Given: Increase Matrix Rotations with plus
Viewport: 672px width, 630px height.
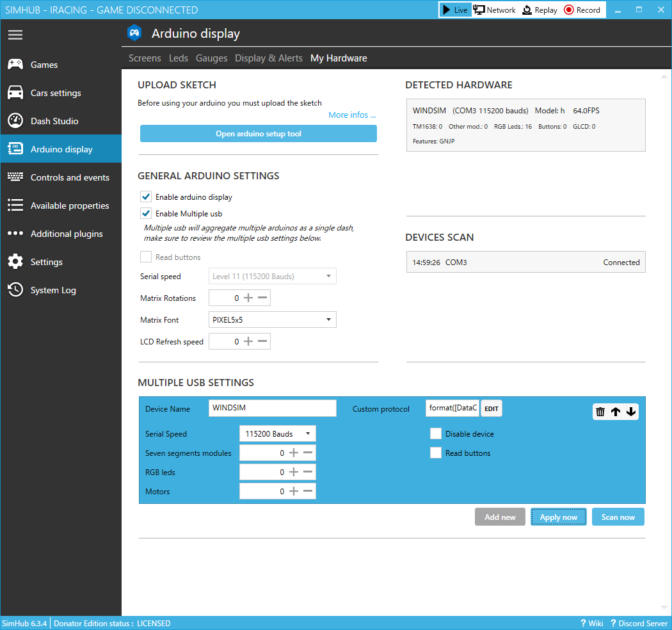Looking at the screenshot, I should coord(248,298).
